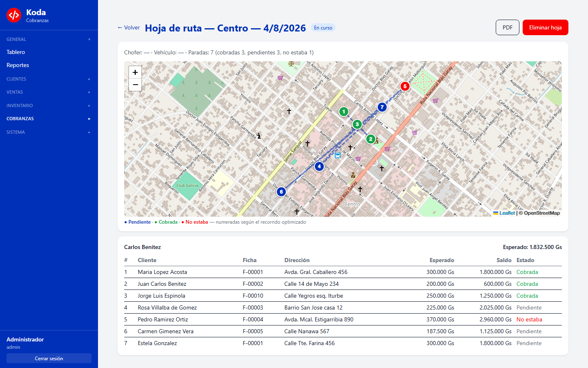Click the Koda logo icon
The image size is (588, 368).
pyautogui.click(x=14, y=15)
